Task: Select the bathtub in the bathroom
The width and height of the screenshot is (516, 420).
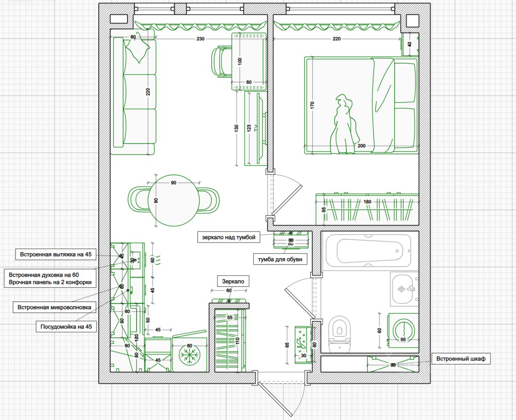Action: [x=366, y=252]
